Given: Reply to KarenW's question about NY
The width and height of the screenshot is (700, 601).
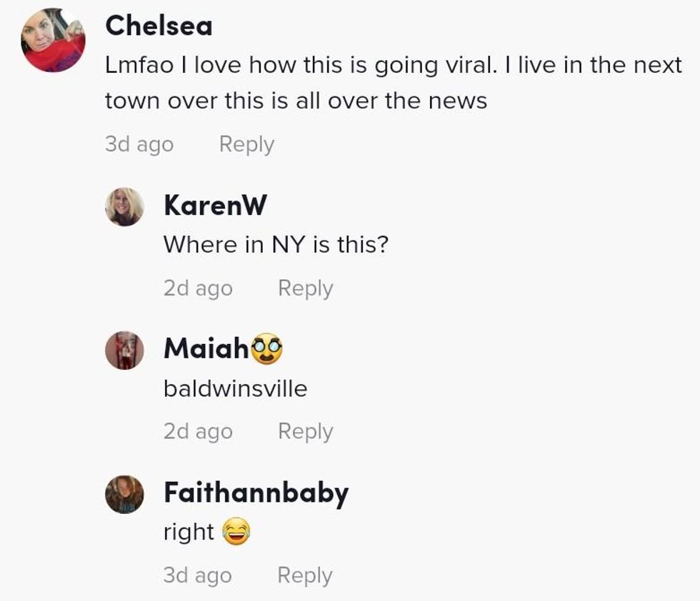Looking at the screenshot, I should tap(306, 288).
